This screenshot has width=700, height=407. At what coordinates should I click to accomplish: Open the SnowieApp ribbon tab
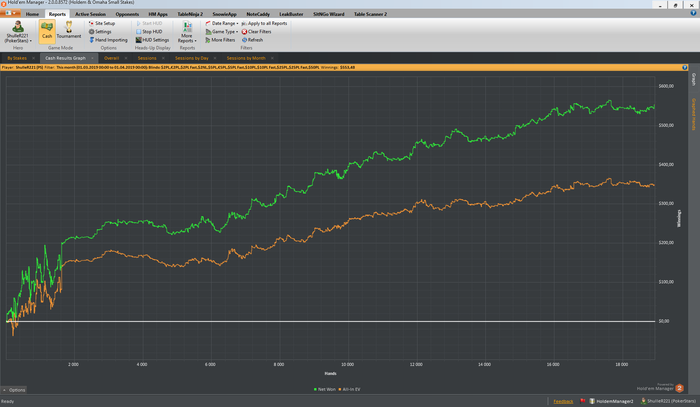tap(225, 14)
